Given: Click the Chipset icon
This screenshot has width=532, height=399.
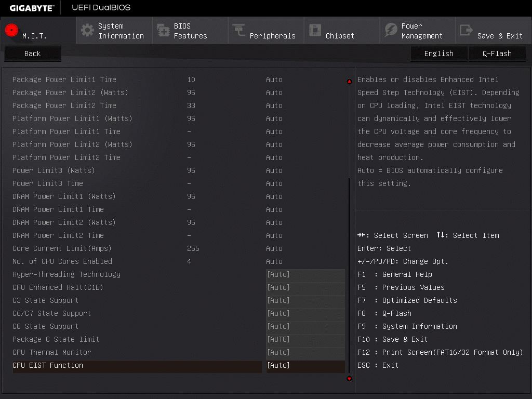Looking at the screenshot, I should coord(315,30).
